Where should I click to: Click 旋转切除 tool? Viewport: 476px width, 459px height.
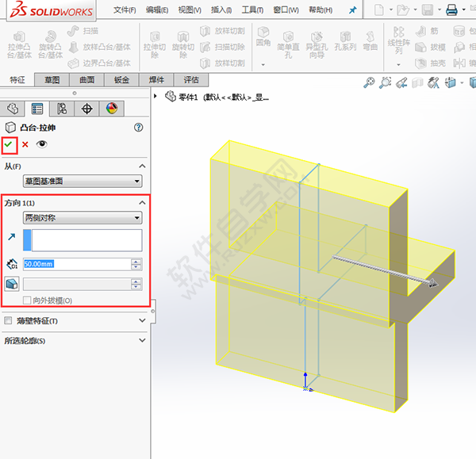(x=183, y=44)
